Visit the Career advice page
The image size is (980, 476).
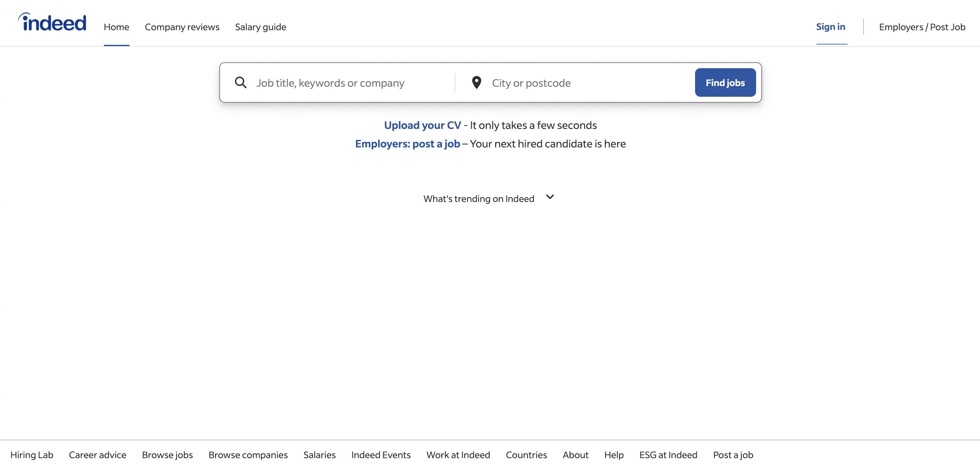[x=97, y=455]
